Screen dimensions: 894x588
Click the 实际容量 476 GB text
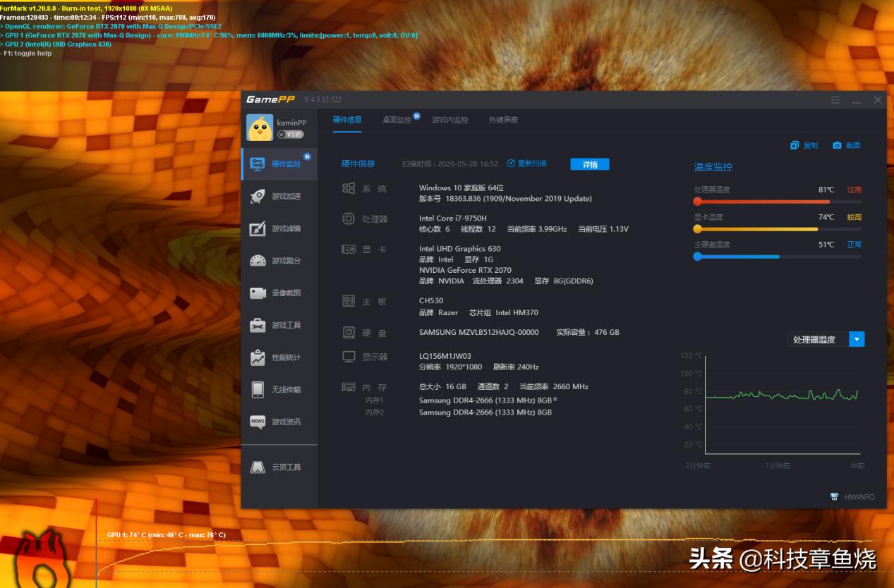pyautogui.click(x=588, y=332)
